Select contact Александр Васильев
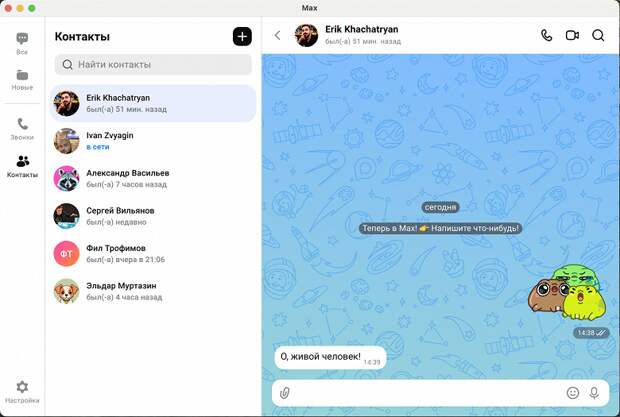 coord(153,178)
